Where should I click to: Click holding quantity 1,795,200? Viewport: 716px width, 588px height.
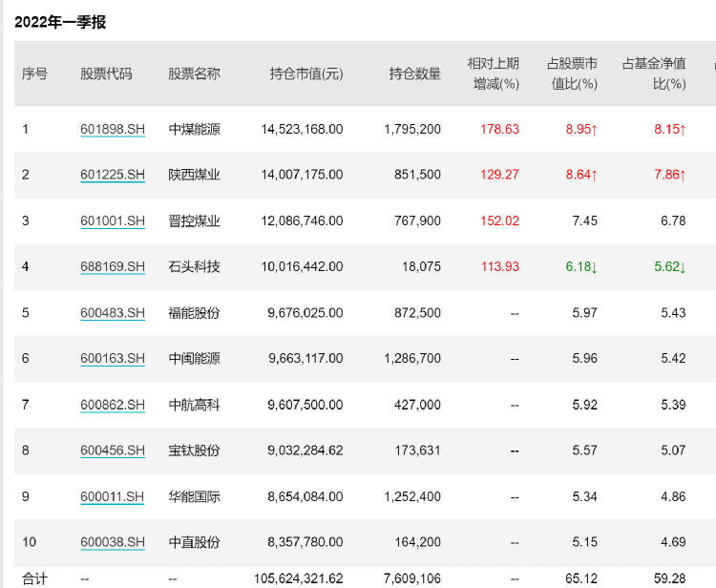click(412, 129)
